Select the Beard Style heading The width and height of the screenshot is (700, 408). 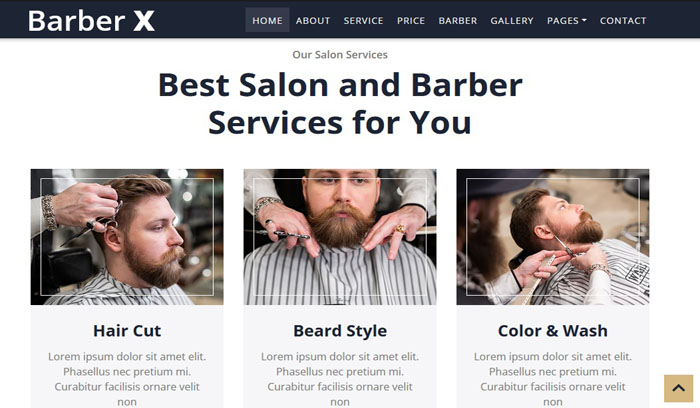click(340, 331)
